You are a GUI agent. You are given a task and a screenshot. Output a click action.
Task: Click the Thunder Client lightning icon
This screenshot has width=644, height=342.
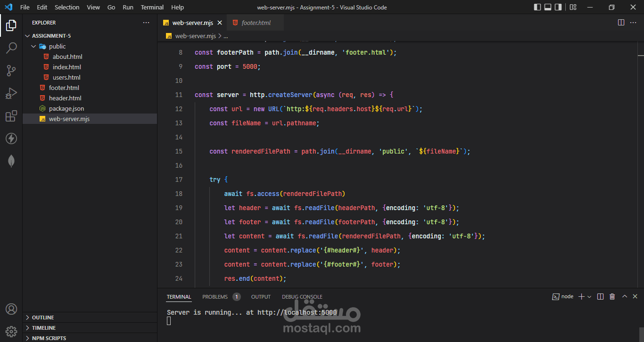11,138
